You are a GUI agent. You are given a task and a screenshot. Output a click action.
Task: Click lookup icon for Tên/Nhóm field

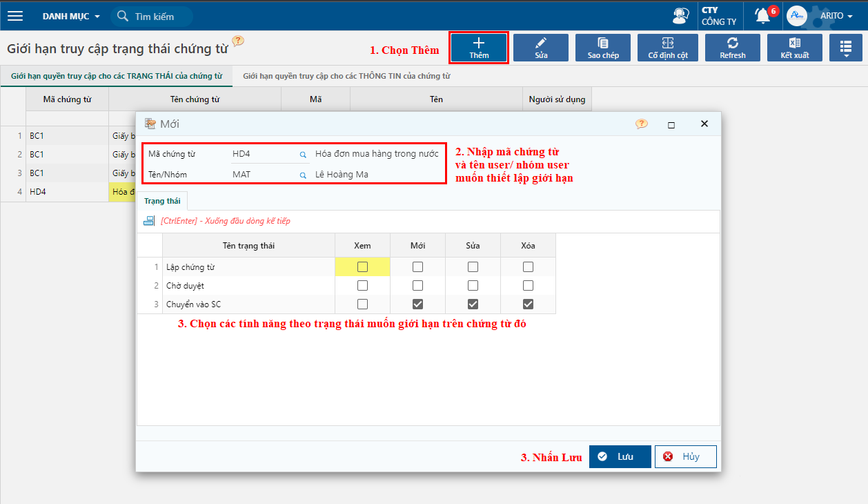pyautogui.click(x=302, y=175)
